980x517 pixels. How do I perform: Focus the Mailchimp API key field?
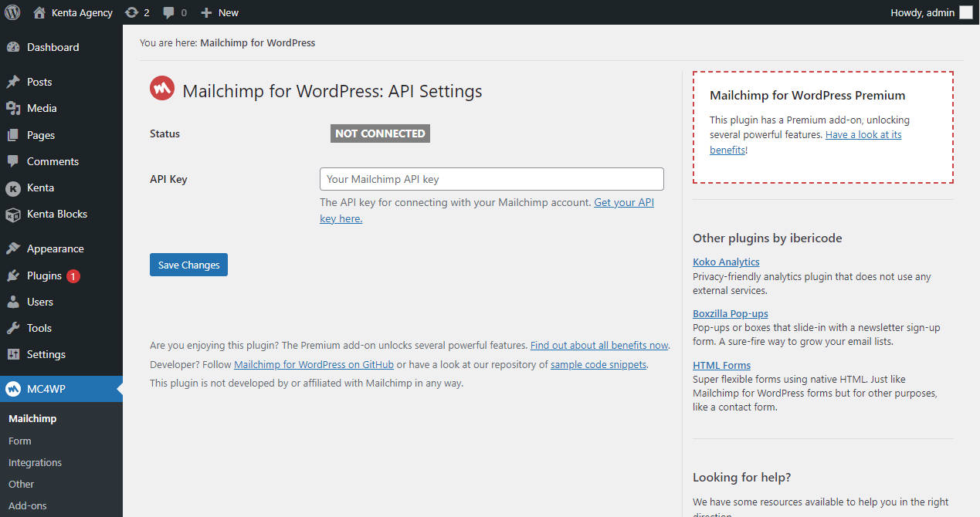[492, 179]
